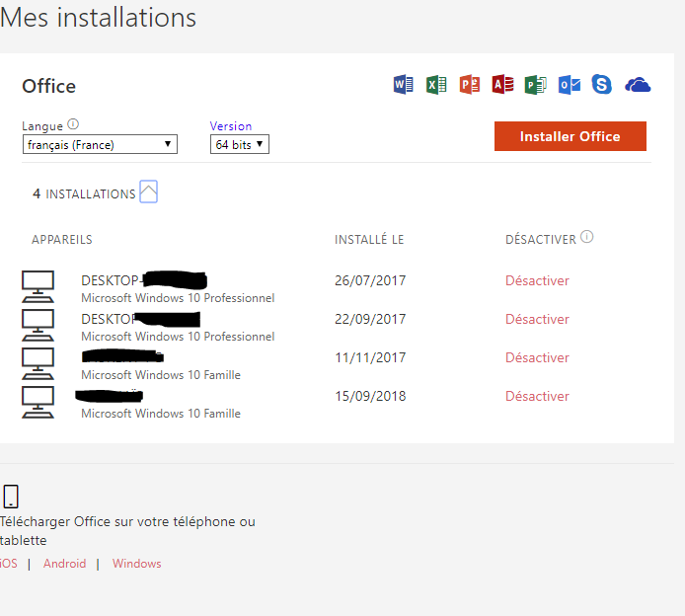Click computer icon for 15/09/2018 installation
Viewport: 685px width, 616px height.
[x=38, y=402]
